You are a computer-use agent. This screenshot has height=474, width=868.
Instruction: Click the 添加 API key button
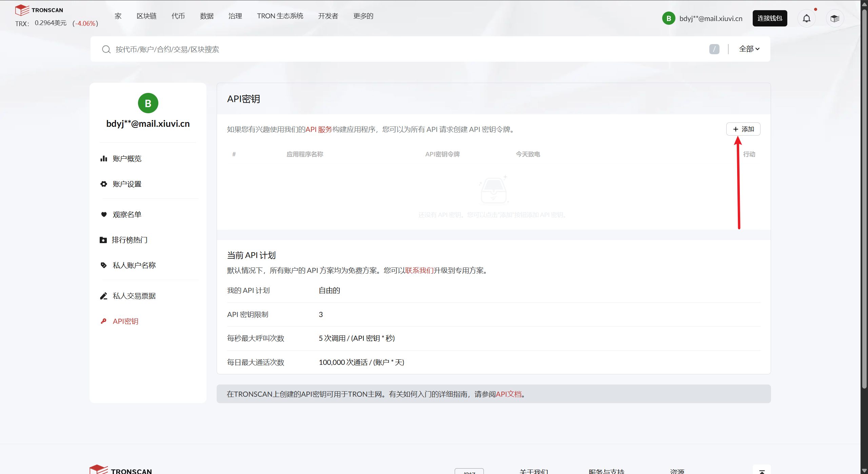(x=743, y=129)
